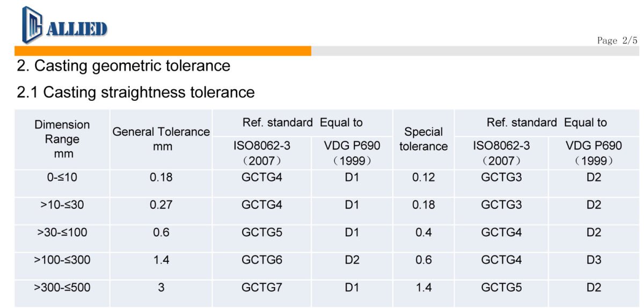Select the 'General Tolerance mm' column header
The height and width of the screenshot is (308, 644).
(161, 139)
